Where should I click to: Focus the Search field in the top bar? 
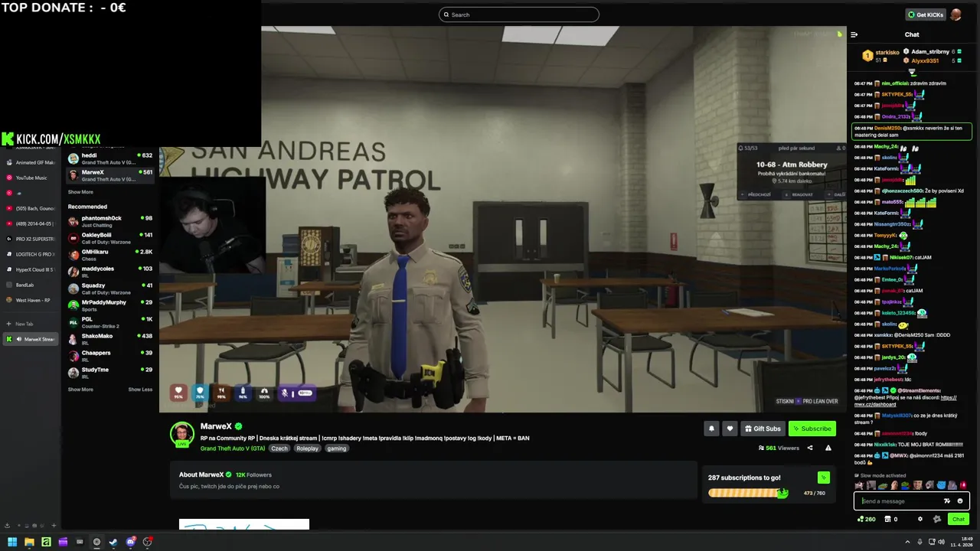click(x=519, y=15)
